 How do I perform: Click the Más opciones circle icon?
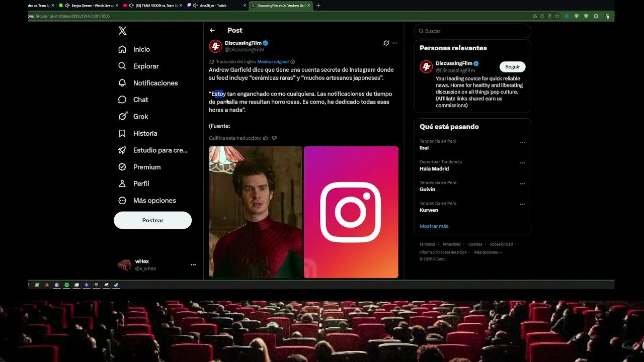point(122,201)
